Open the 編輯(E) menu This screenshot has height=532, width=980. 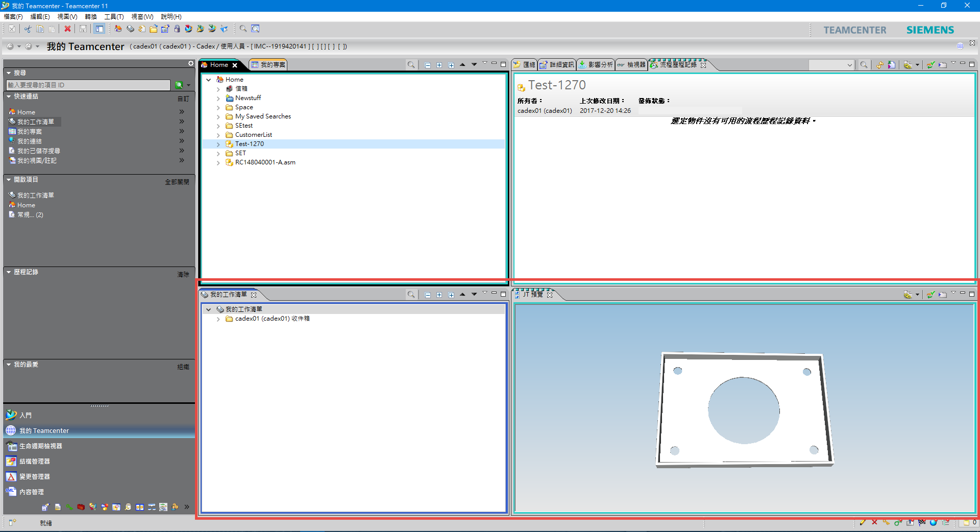tap(40, 17)
